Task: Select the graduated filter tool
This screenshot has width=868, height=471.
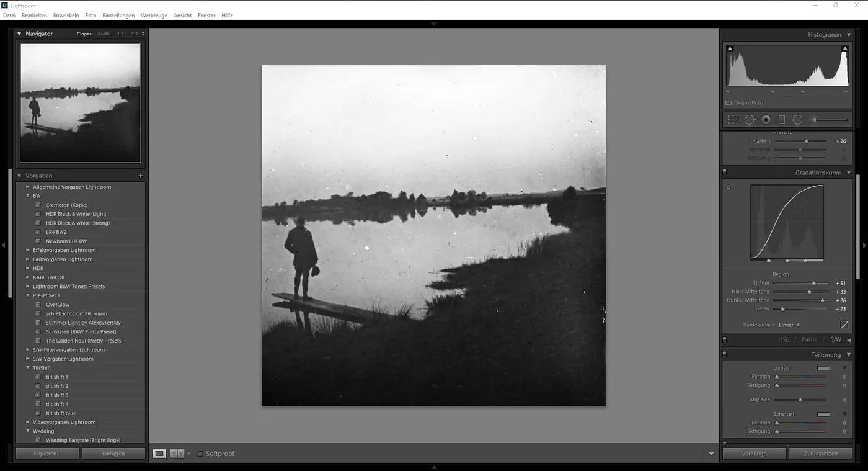Action: (x=782, y=120)
